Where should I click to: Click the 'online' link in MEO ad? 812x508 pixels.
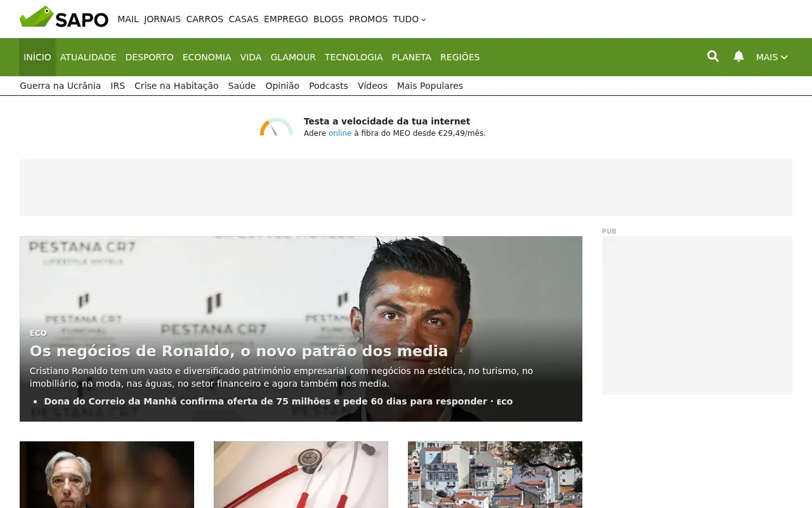(x=340, y=133)
